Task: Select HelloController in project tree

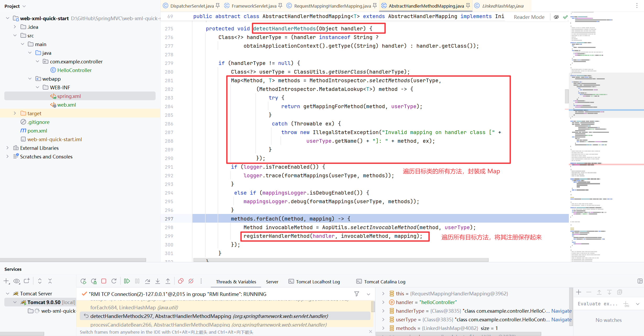Action: click(x=74, y=70)
